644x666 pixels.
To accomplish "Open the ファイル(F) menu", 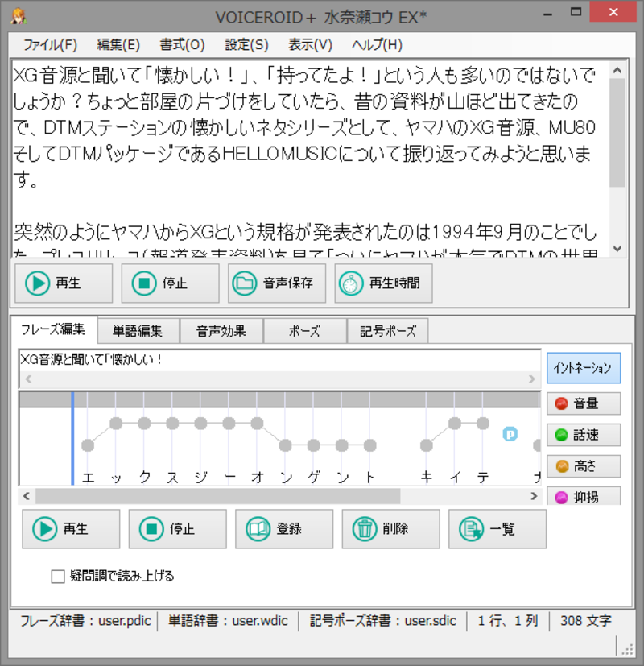I will click(50, 44).
